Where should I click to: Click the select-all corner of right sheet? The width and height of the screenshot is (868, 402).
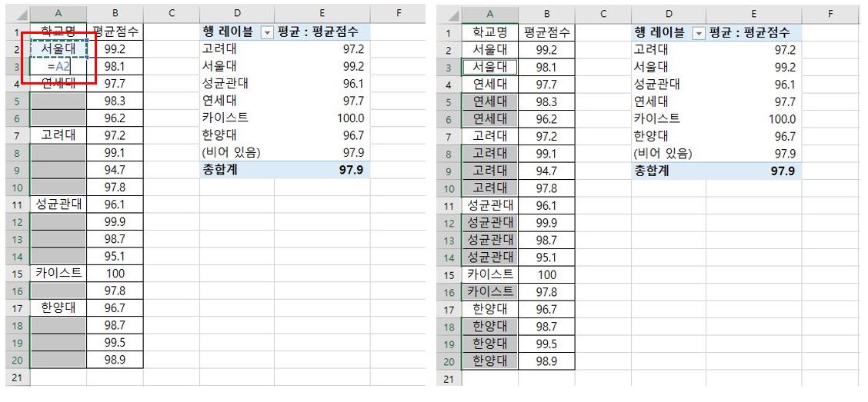pos(449,14)
